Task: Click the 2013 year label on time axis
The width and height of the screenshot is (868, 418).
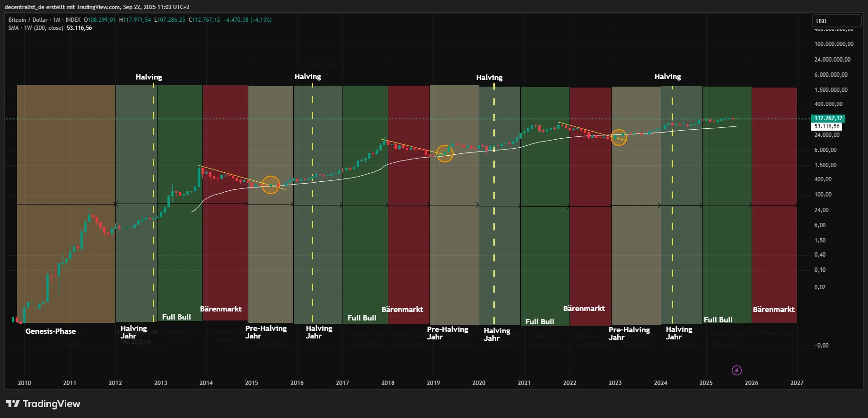Action: click(161, 383)
